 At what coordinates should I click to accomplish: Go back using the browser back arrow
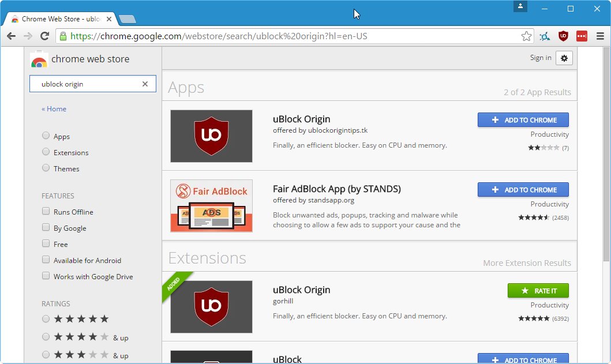point(12,36)
